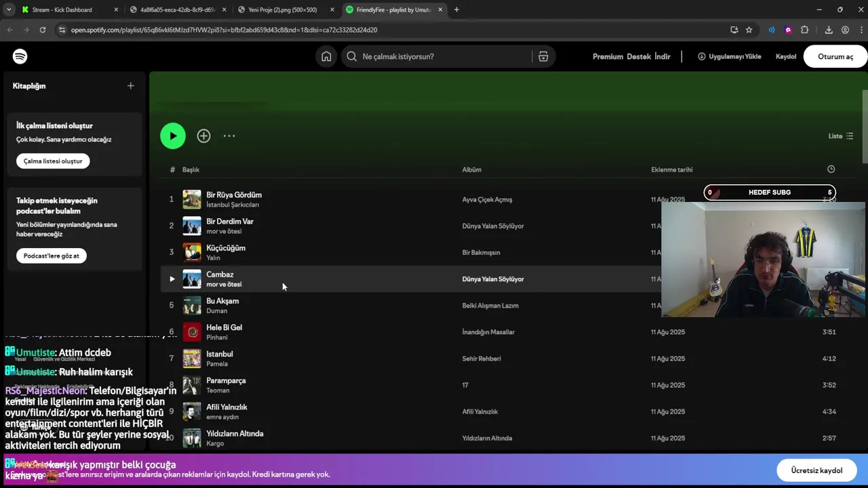Open album Sehir Rehberi
Viewport: 868px width, 488px height.
[481, 358]
